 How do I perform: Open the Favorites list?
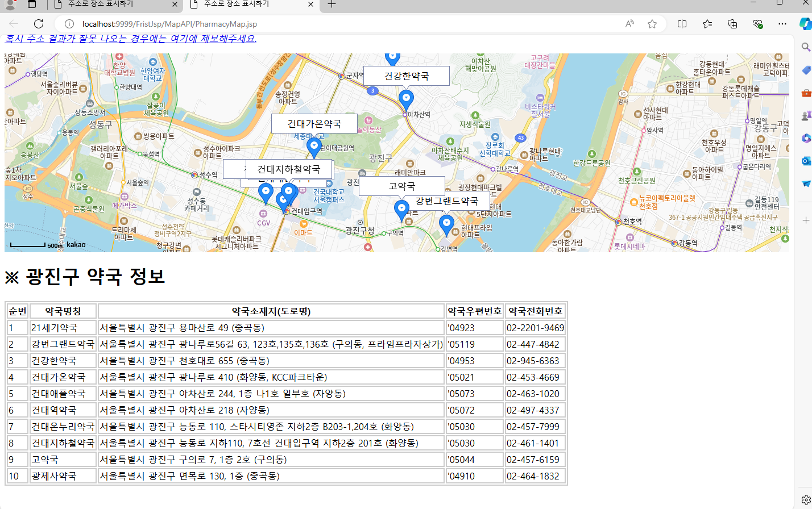(x=707, y=24)
